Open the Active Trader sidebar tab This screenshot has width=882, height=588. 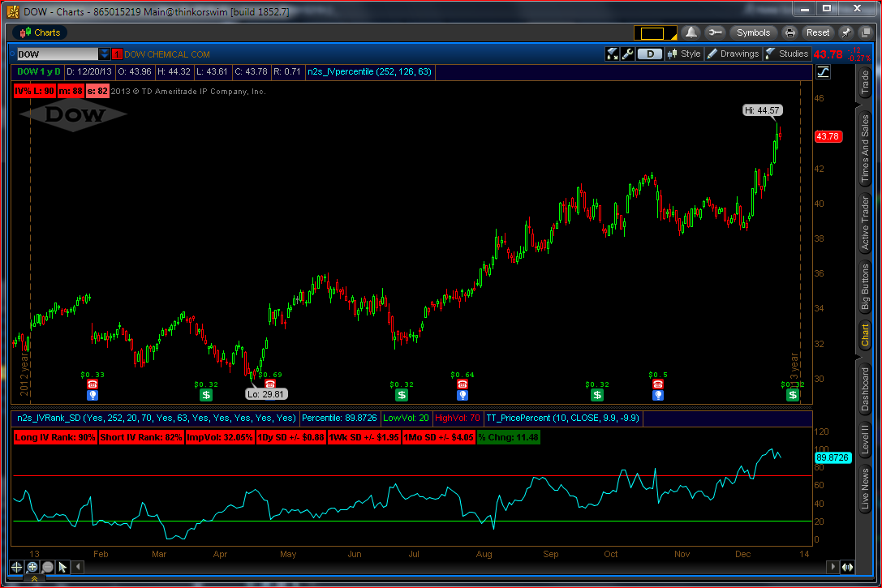[x=865, y=222]
